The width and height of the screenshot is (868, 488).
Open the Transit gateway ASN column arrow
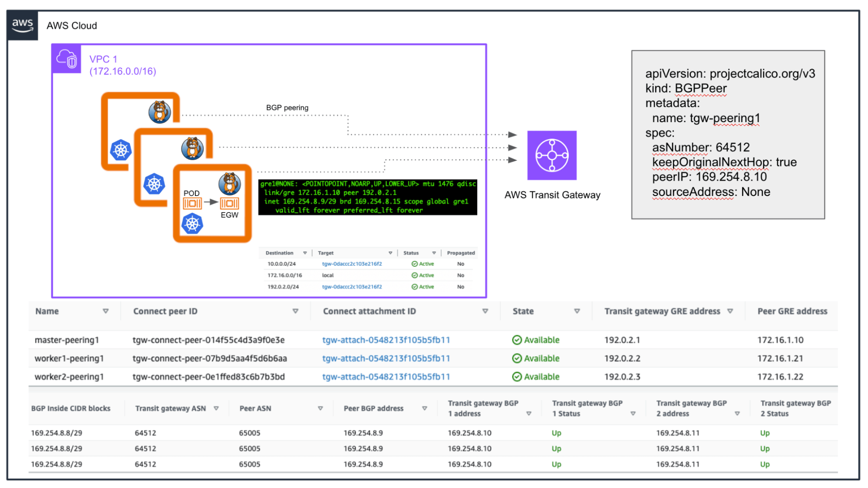pyautogui.click(x=216, y=408)
